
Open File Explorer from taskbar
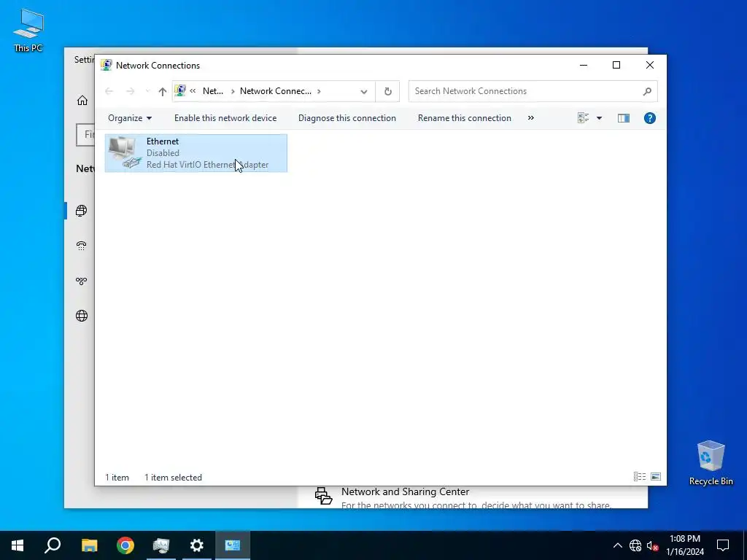89,545
